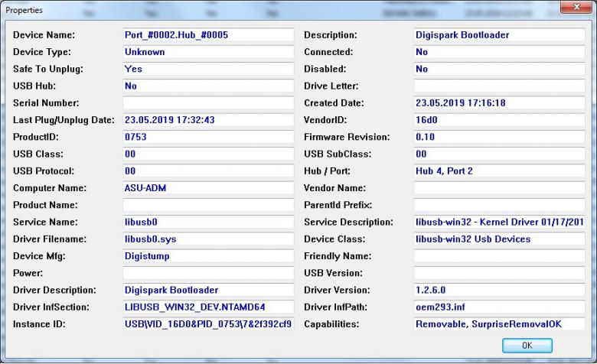Click the 'Last Plug/Unplug Date:' label
Image resolution: width=597 pixels, height=364 pixels.
coord(64,120)
